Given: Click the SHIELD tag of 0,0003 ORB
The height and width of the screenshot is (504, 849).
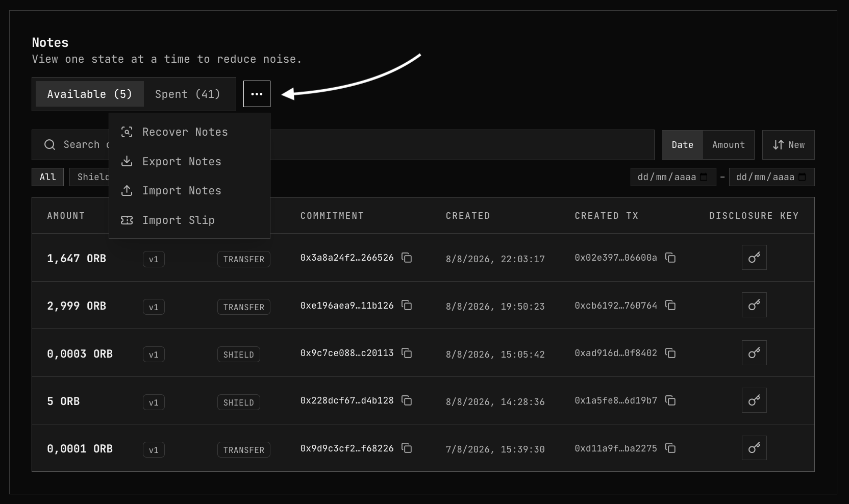Looking at the screenshot, I should (239, 355).
